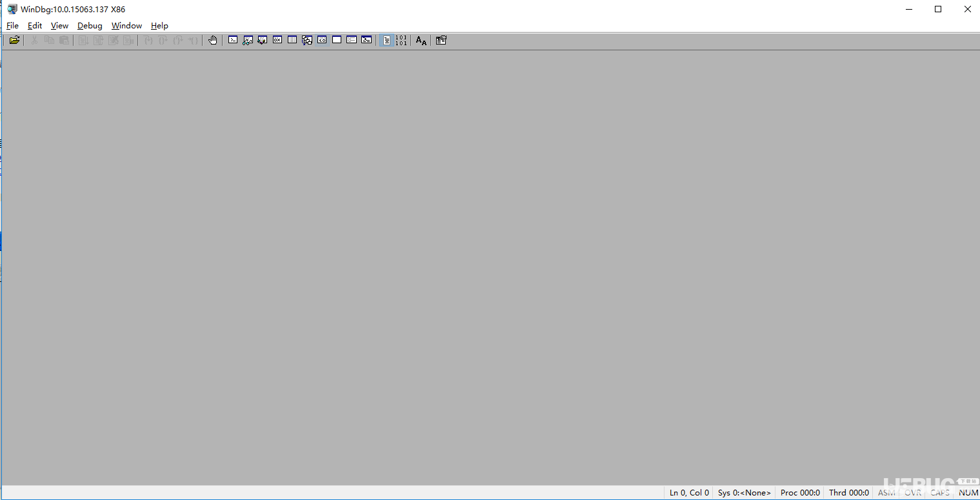The height and width of the screenshot is (500, 980).
Task: Open the Locals window icon
Action: (263, 40)
